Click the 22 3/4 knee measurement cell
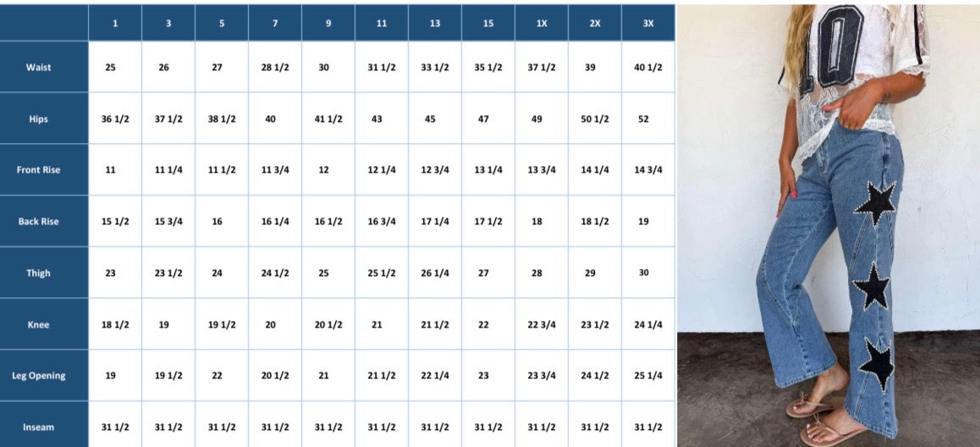This screenshot has width=980, height=447. coord(542,324)
